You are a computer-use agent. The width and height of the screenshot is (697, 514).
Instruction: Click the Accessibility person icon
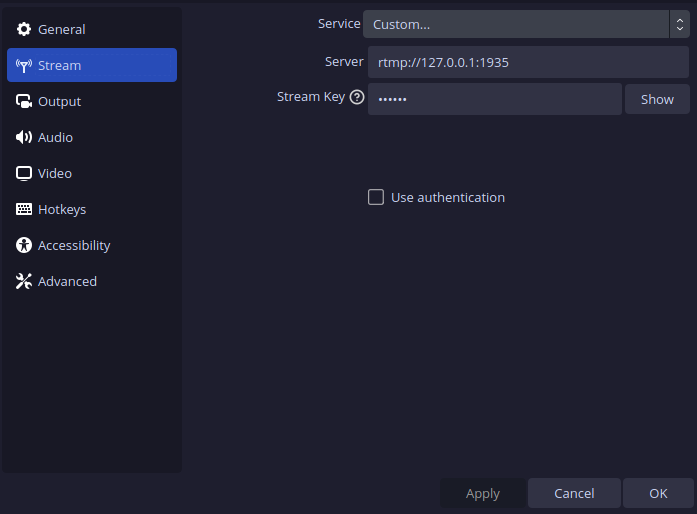[x=24, y=245]
